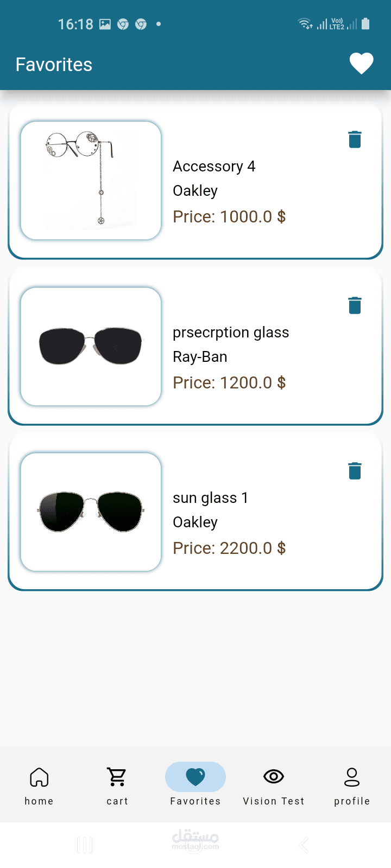Tap the sun glass 1 title

210,497
